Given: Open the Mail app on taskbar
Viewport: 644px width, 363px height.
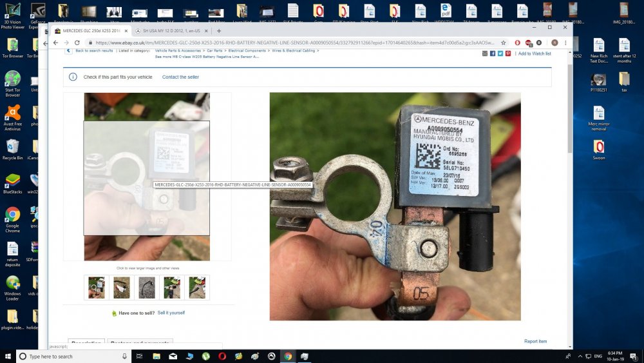Looking at the screenshot, I should (173, 356).
